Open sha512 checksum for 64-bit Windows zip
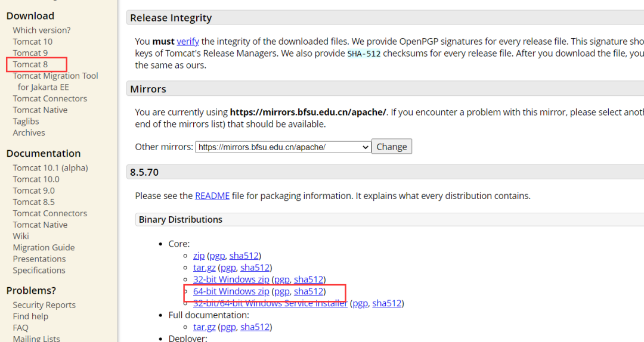Image resolution: width=644 pixels, height=342 pixels. [308, 291]
